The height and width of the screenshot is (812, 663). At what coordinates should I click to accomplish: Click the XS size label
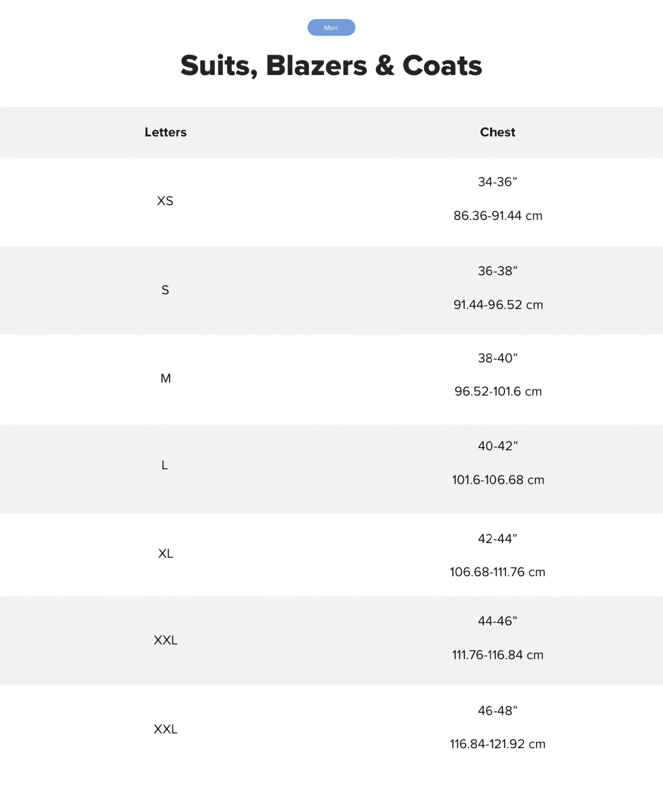[165, 201]
